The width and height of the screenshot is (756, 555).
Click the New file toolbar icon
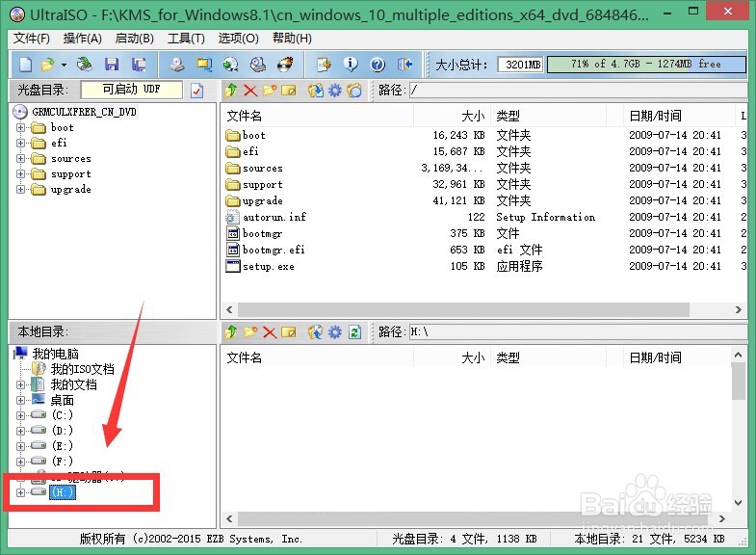click(25, 65)
